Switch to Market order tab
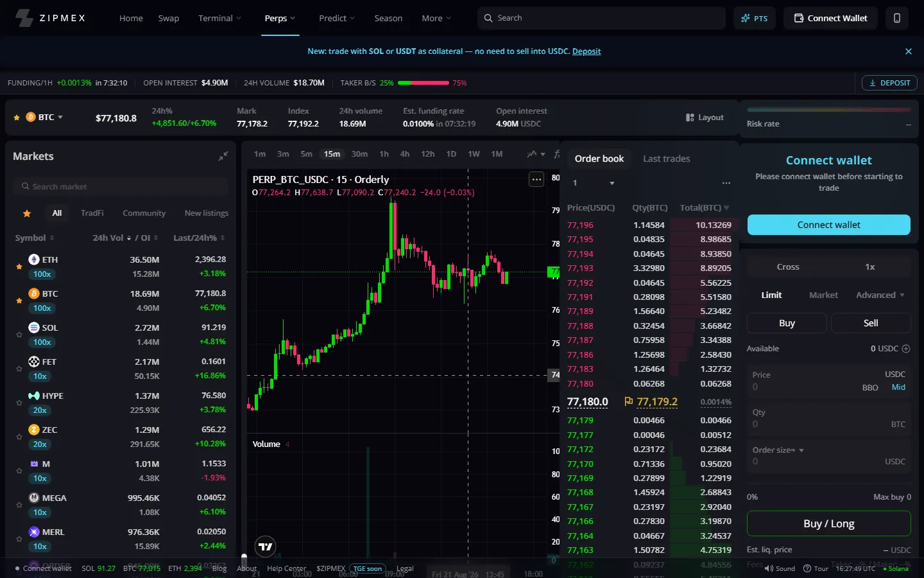The image size is (924, 578). coord(823,295)
